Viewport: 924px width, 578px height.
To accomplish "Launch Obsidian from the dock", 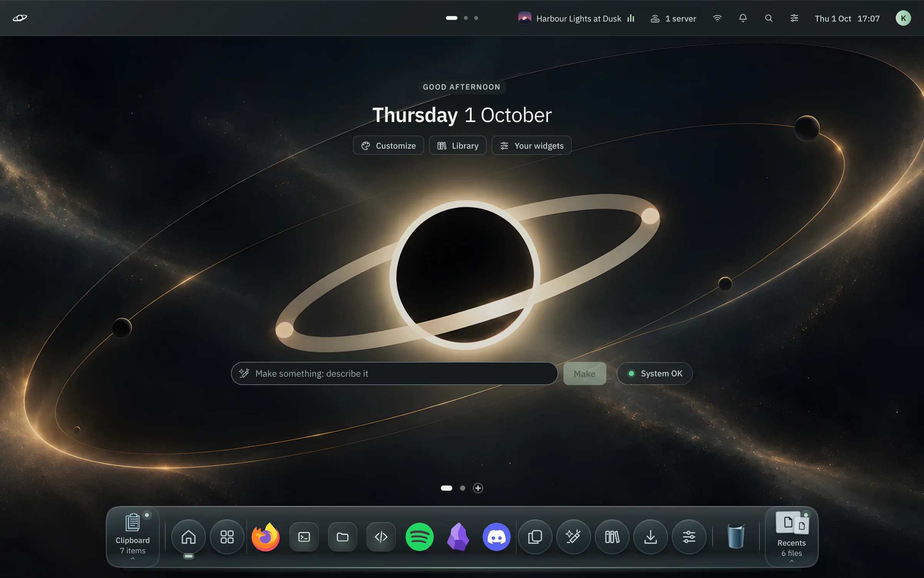I will [x=458, y=536].
